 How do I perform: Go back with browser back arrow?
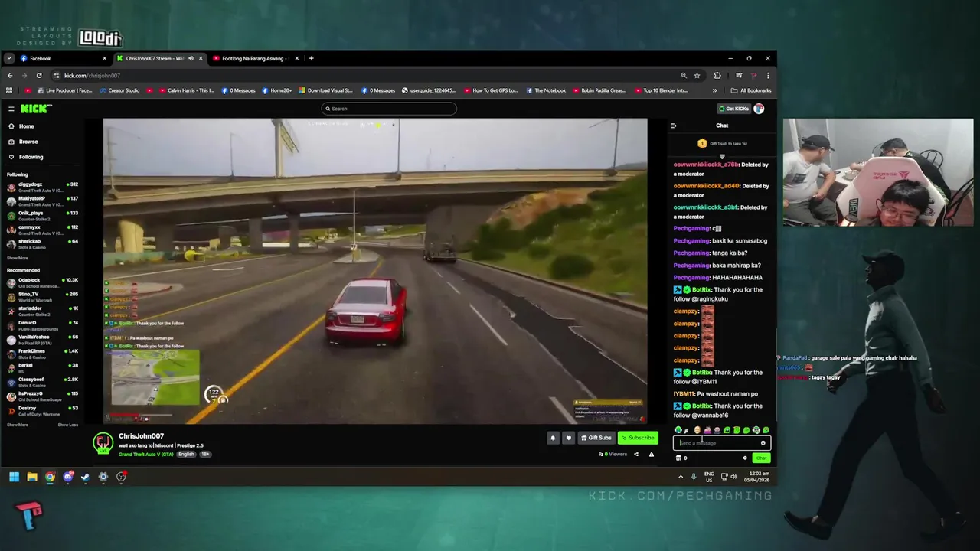[x=10, y=75]
